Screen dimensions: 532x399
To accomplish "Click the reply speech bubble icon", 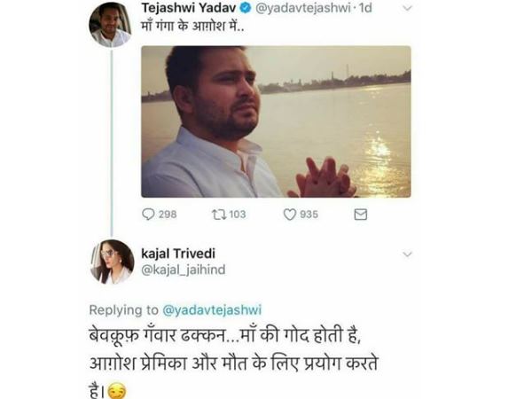I will (x=148, y=214).
